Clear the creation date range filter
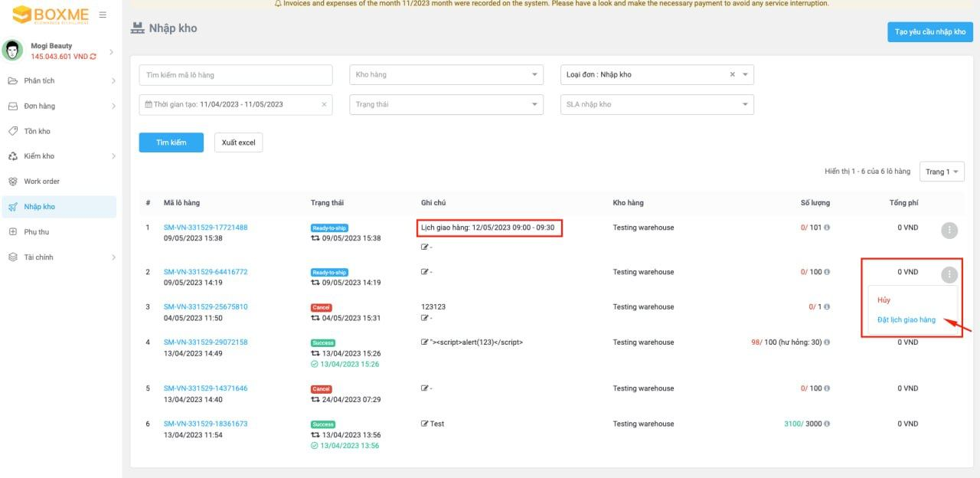This screenshot has height=478, width=980. click(x=322, y=104)
